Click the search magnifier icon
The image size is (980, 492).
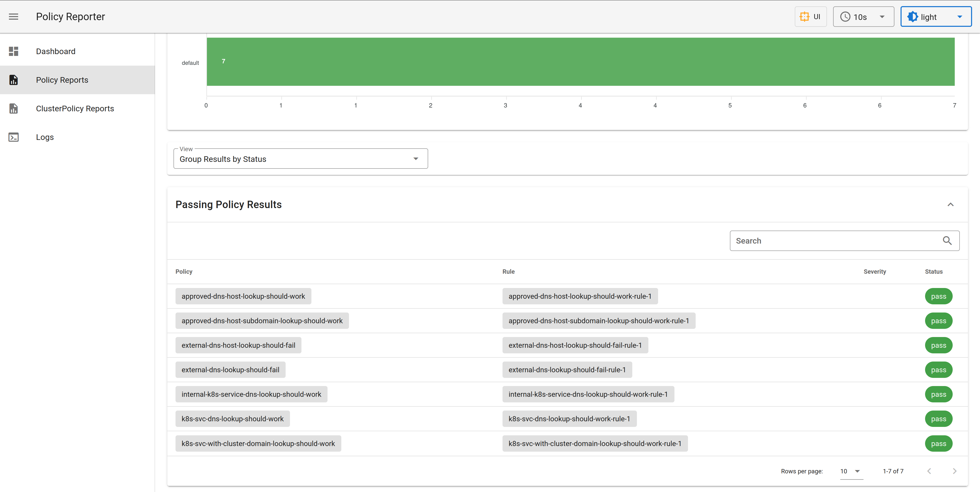947,241
